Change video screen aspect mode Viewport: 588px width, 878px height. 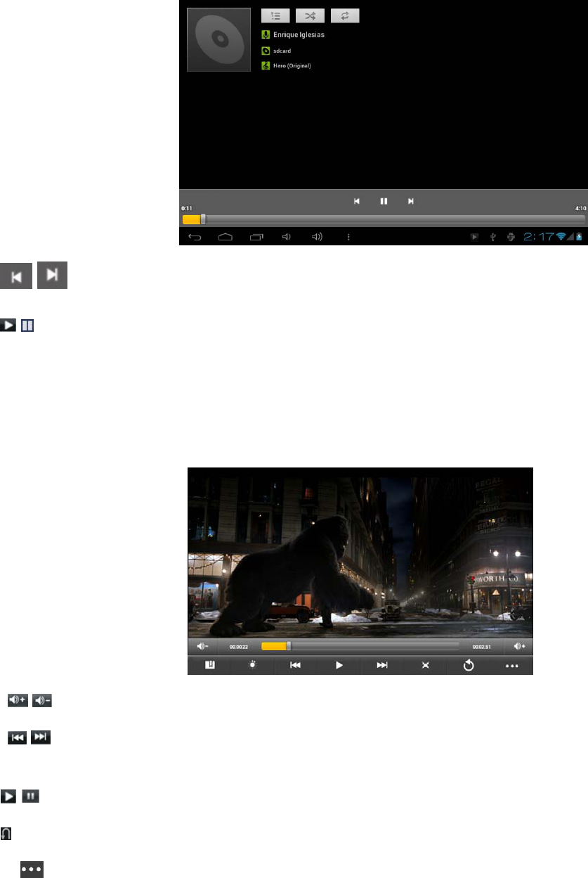coord(425,665)
